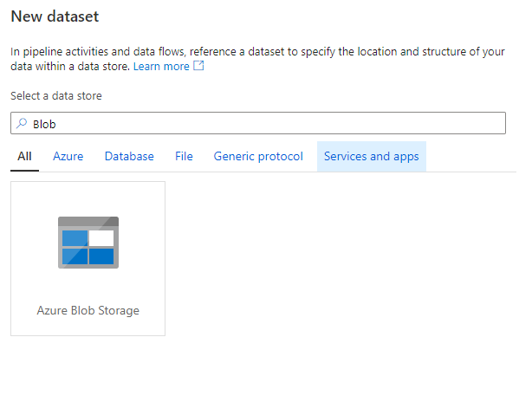Switch to the All tab
Image resolution: width=532 pixels, height=415 pixels.
pos(24,157)
